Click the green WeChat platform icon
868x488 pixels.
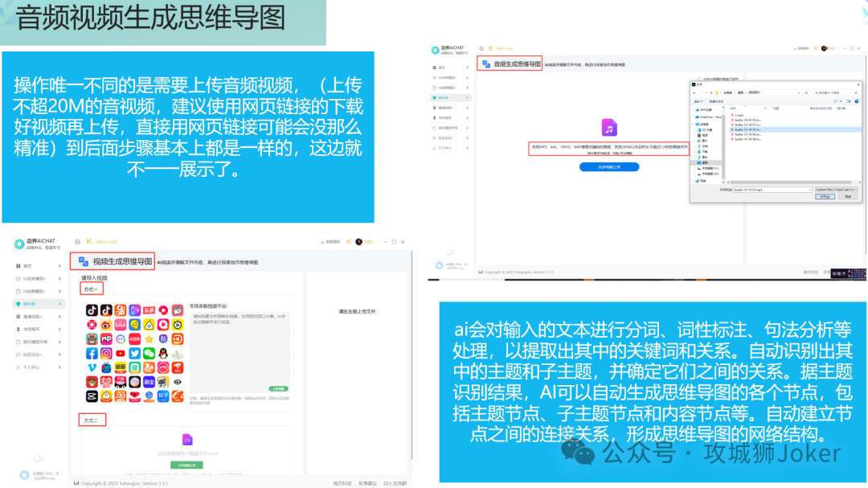[149, 354]
